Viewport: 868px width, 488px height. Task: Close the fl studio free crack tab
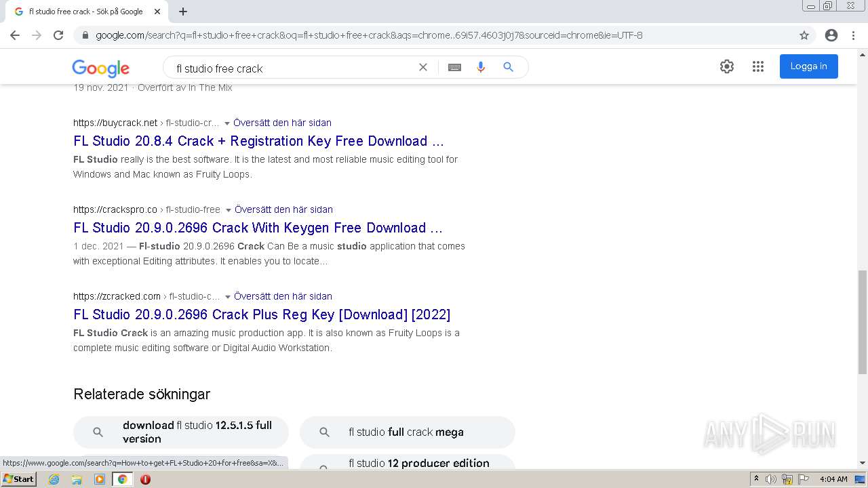point(157,12)
